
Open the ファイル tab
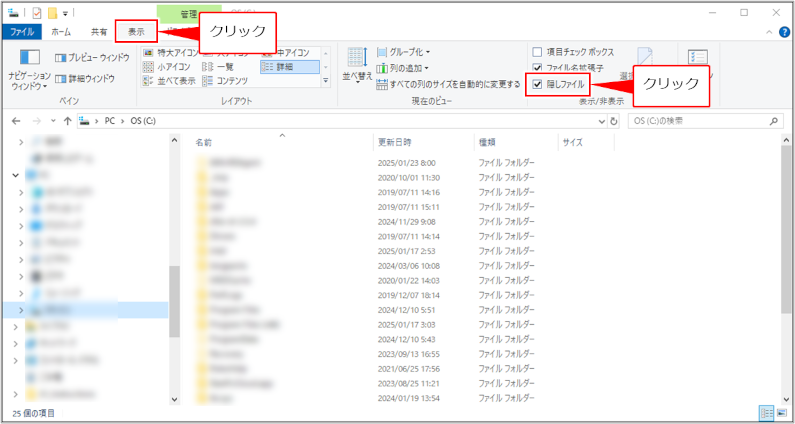coord(22,32)
